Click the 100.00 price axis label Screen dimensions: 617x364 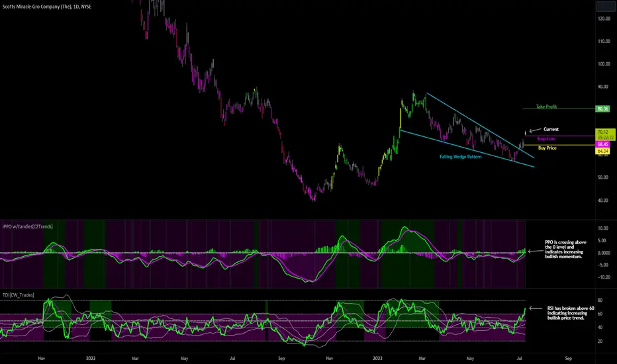(x=604, y=64)
